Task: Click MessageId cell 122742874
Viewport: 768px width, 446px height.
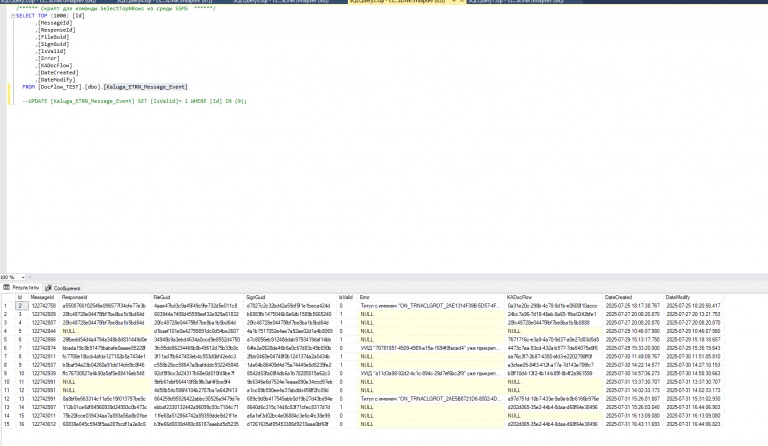Action: (x=44, y=348)
